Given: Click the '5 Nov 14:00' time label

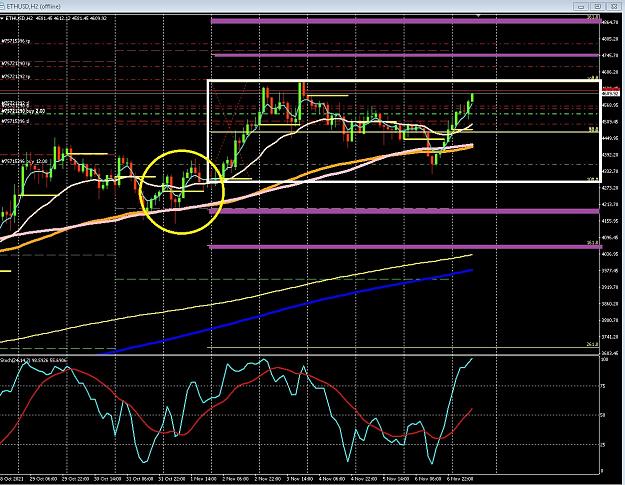Looking at the screenshot, I should pos(396,479).
